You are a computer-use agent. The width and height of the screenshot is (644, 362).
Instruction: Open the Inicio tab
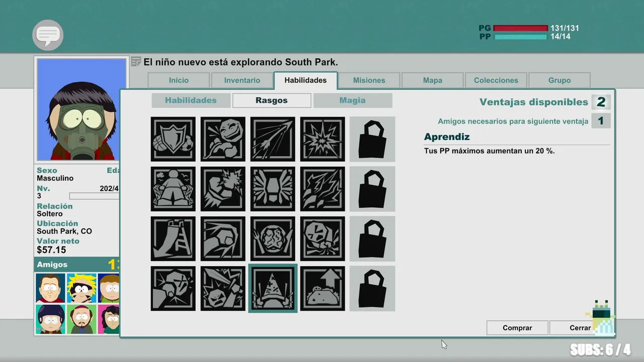[x=179, y=80]
